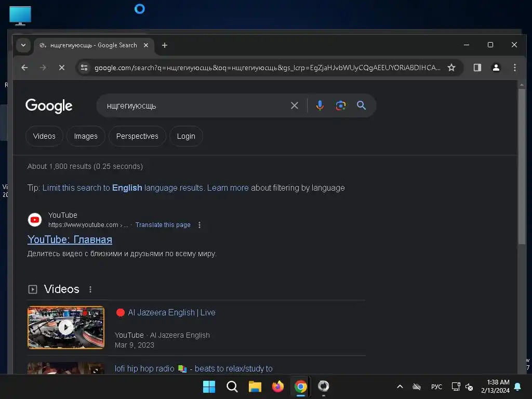Open Videos section more options
Screen dimensions: 532x399
click(90, 289)
